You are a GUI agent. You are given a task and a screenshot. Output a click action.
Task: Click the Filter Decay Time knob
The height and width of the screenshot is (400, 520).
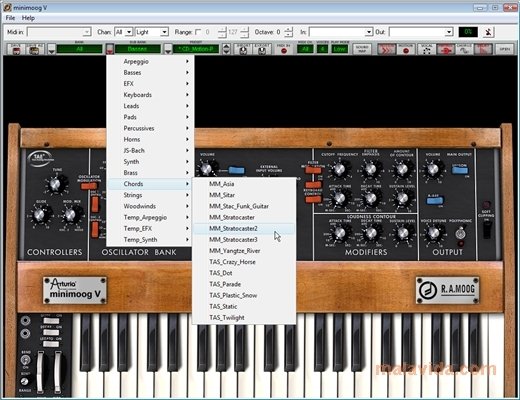tap(371, 198)
